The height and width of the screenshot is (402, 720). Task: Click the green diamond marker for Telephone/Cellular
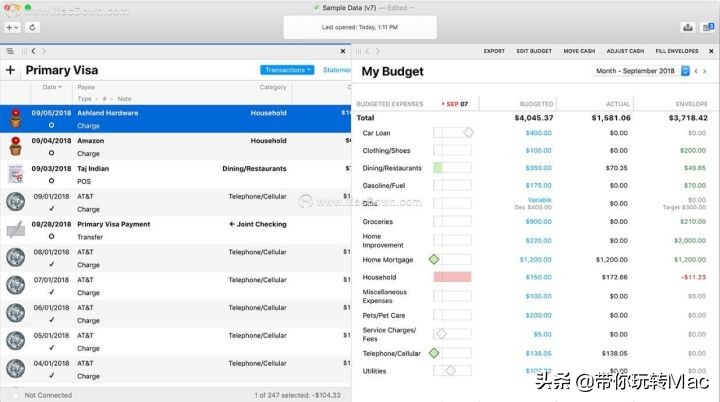(434, 353)
